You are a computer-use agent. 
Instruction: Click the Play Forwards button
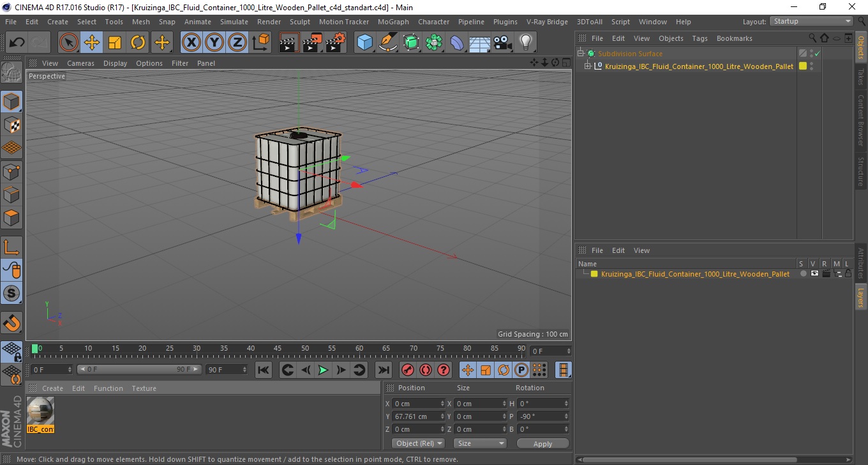323,370
